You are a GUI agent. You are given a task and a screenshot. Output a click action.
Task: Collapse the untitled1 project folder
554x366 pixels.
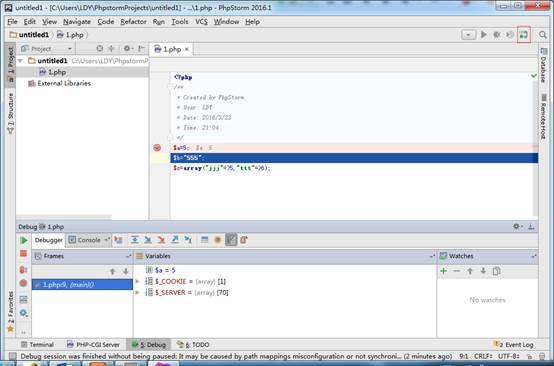tap(20, 61)
